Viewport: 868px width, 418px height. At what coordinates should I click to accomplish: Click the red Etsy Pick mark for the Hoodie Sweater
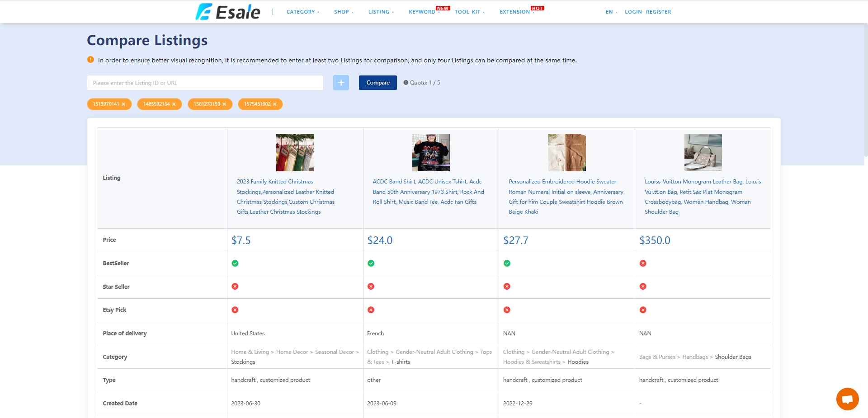click(x=507, y=310)
